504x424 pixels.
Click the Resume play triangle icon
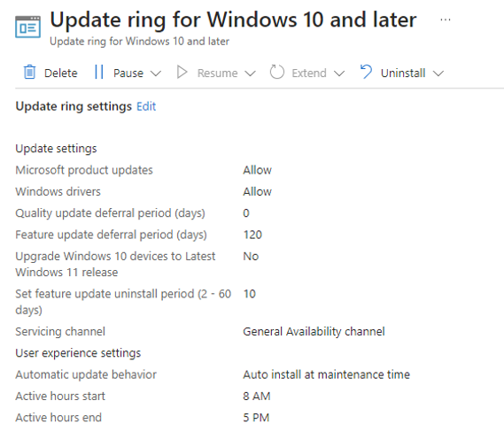pos(182,73)
